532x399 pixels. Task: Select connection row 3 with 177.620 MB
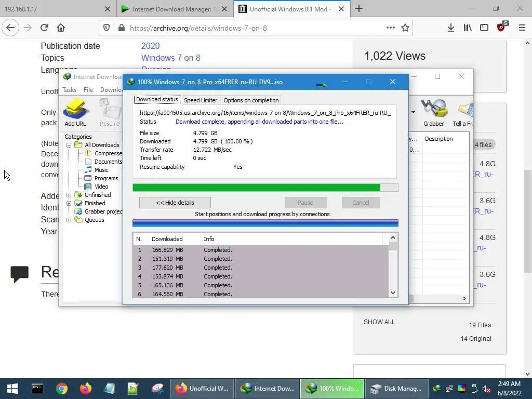pos(261,268)
